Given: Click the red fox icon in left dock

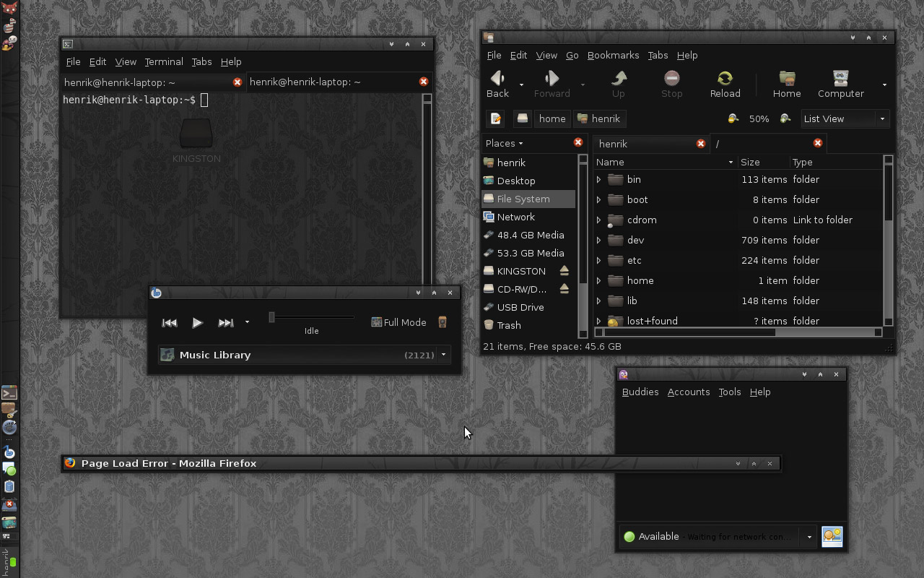Looking at the screenshot, I should pos(9,9).
